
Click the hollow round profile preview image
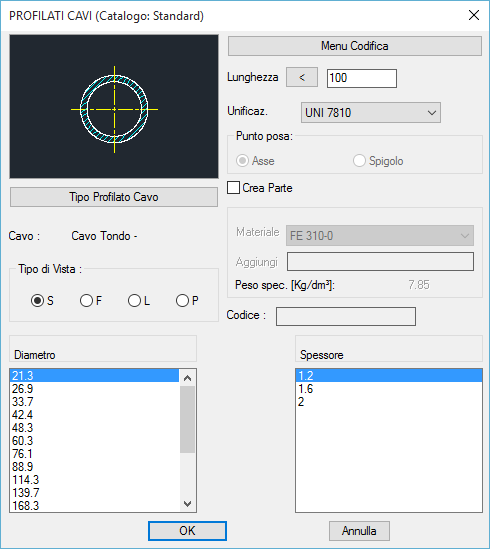click(x=114, y=106)
